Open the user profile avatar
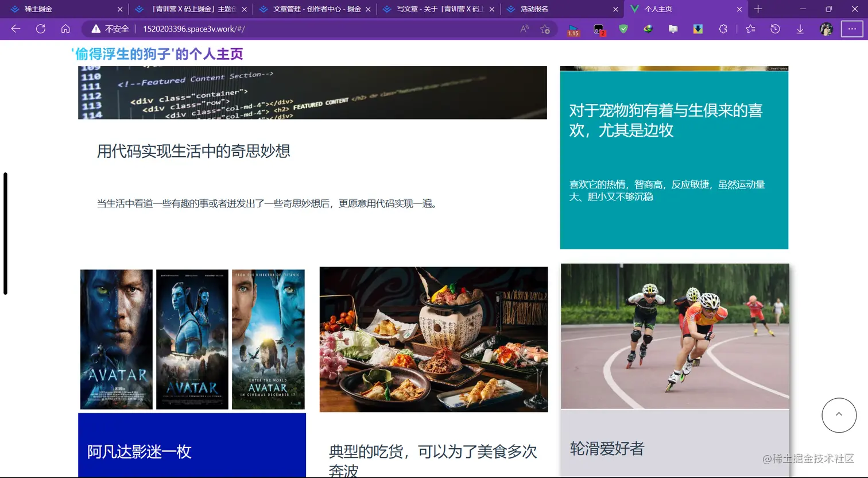868x478 pixels. pyautogui.click(x=826, y=29)
